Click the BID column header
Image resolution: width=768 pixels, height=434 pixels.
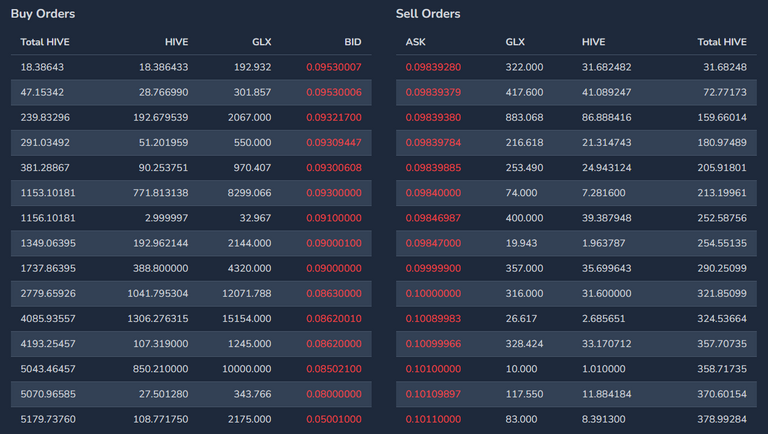[353, 42]
